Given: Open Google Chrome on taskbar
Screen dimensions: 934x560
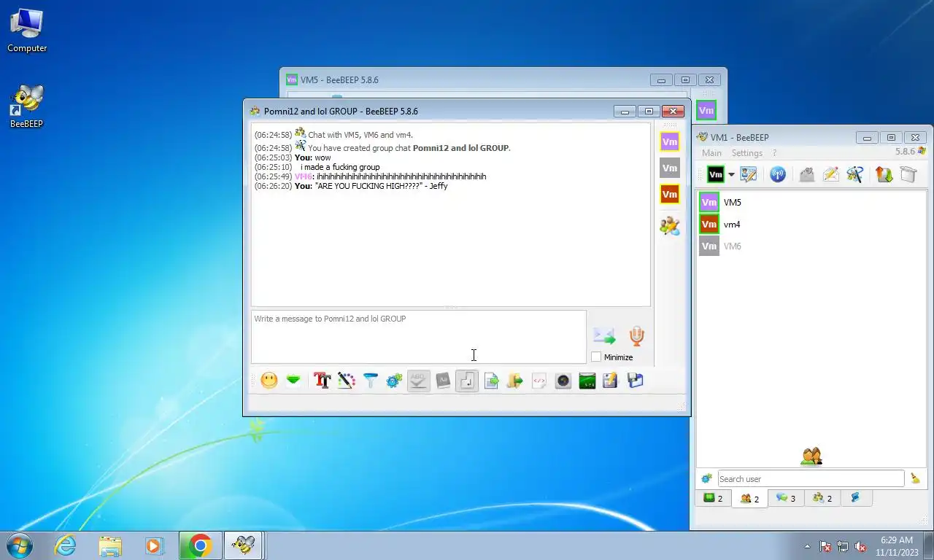Looking at the screenshot, I should 200,545.
